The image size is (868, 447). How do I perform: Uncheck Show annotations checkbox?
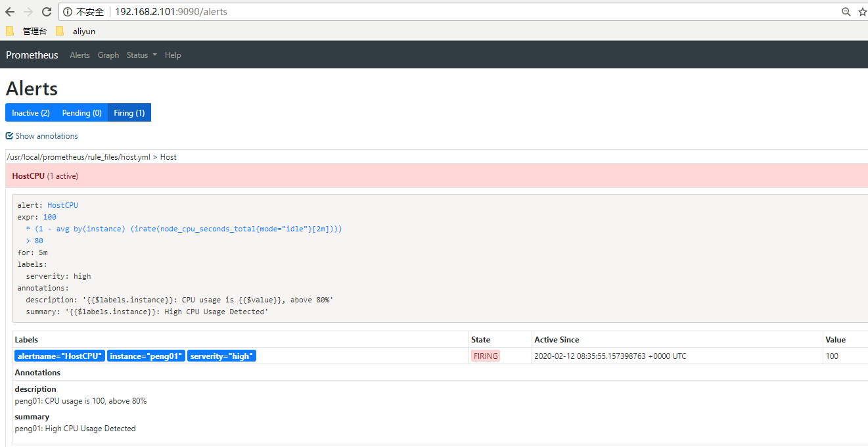click(9, 136)
